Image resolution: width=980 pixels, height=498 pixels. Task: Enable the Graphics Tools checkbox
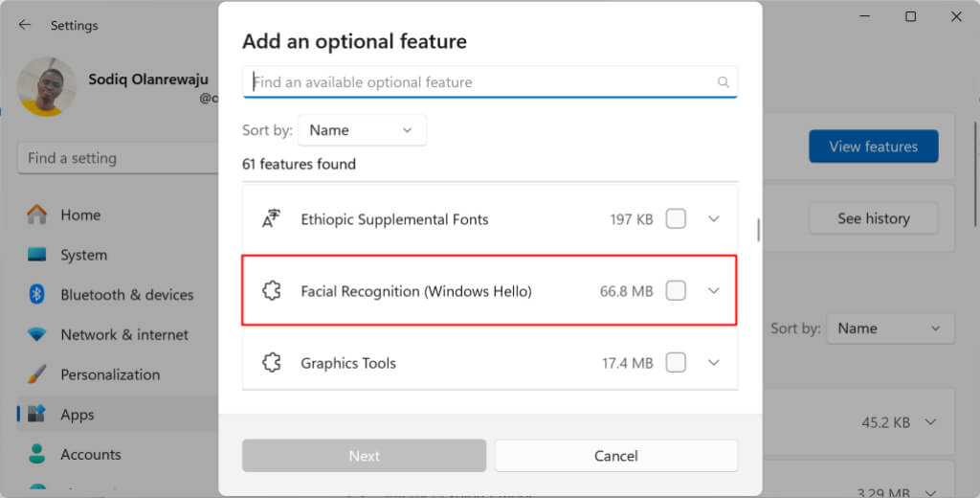tap(676, 363)
